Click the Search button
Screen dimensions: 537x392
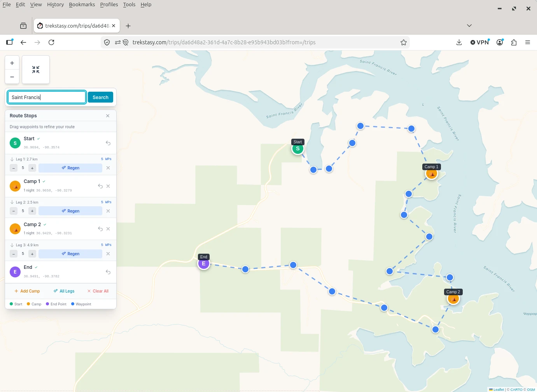[x=100, y=97]
